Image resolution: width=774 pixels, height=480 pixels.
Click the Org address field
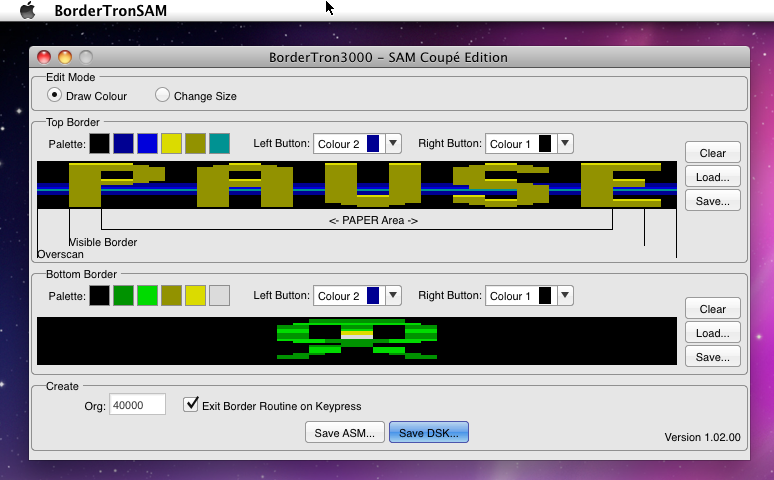point(137,405)
